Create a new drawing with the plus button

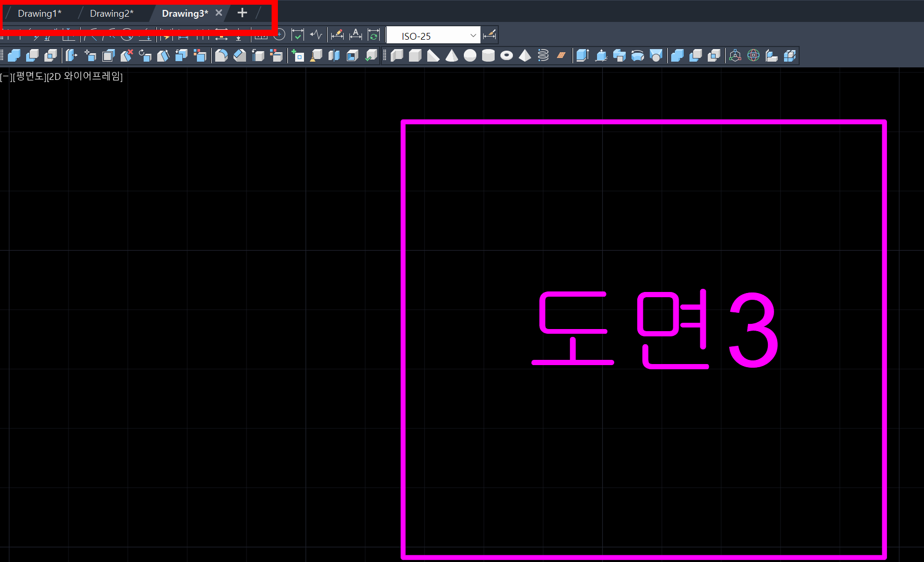(x=241, y=13)
